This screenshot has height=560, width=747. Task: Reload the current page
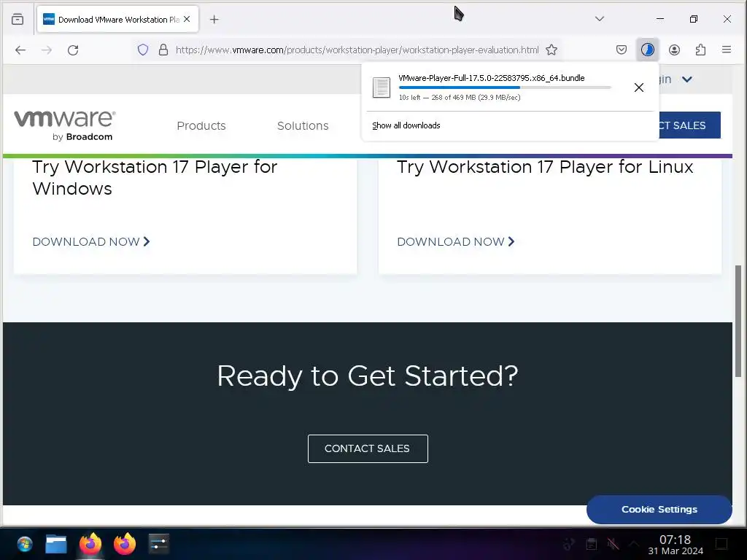pos(73,50)
